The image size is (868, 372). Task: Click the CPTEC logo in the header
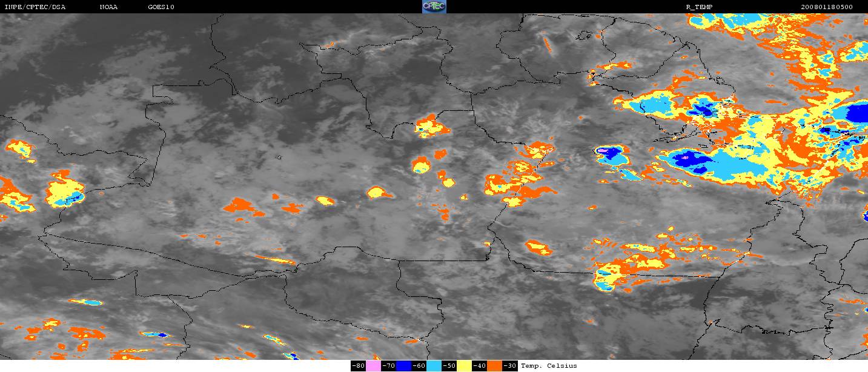tap(434, 7)
